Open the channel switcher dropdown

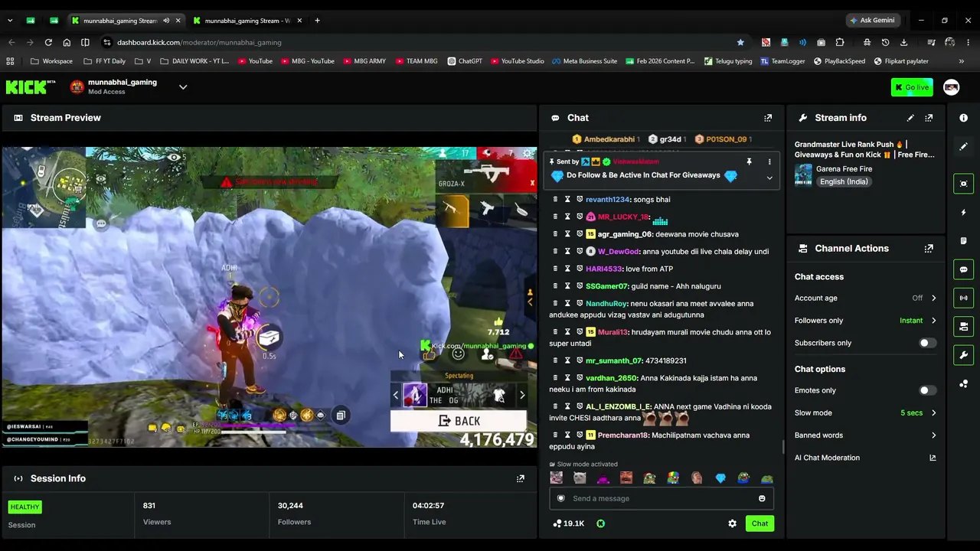point(183,87)
